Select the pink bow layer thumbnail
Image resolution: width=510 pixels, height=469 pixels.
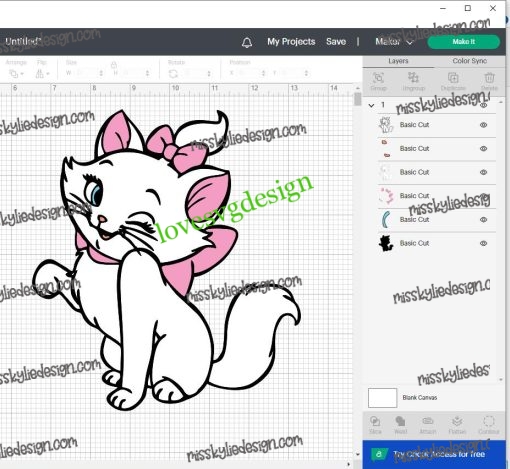tap(386, 196)
